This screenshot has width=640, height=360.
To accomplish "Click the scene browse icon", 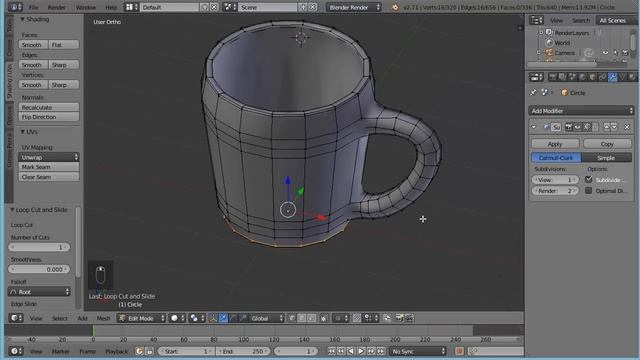I will 230,7.
